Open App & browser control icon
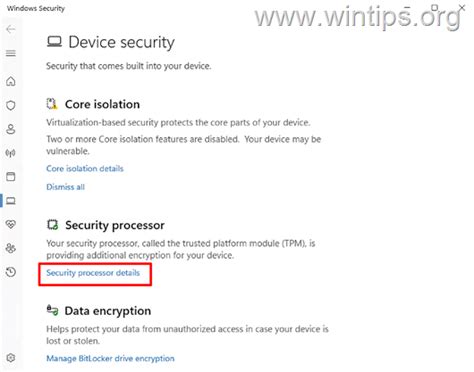 pos(11,177)
